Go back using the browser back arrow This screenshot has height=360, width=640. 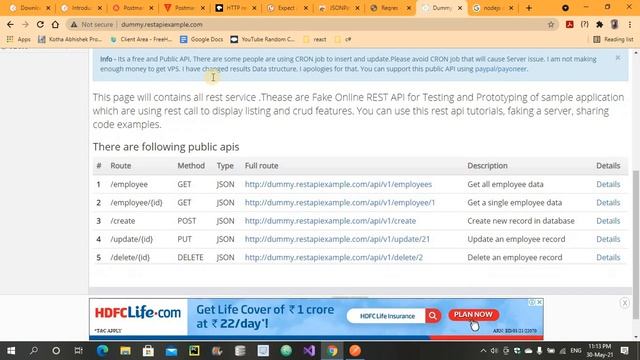point(10,24)
